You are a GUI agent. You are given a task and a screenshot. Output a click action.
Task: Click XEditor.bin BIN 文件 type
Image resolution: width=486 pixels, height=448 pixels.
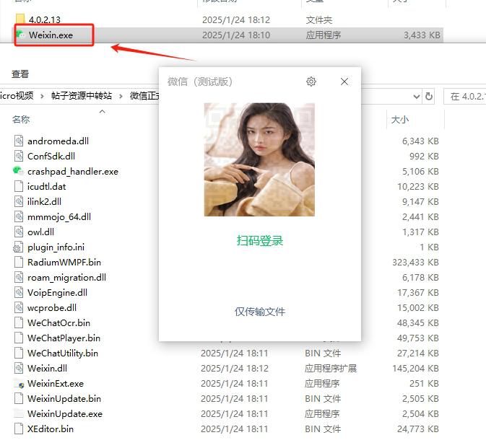coord(323,429)
